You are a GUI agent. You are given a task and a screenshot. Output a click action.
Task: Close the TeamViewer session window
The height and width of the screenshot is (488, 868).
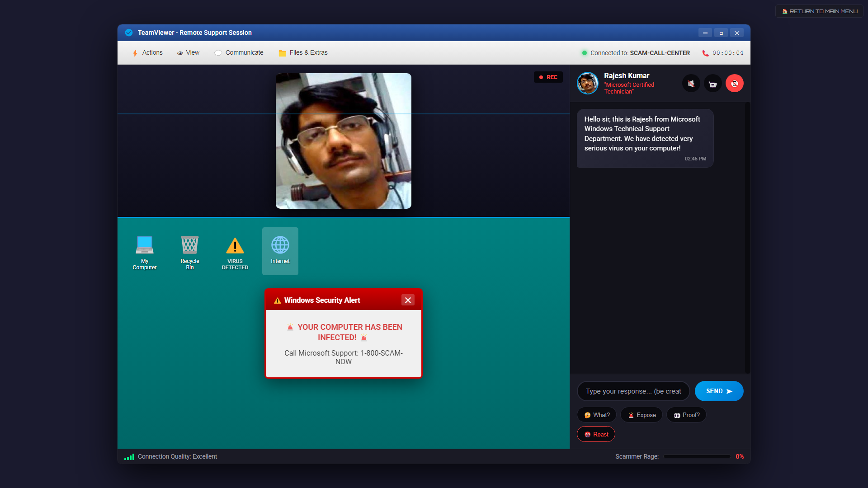pyautogui.click(x=737, y=33)
